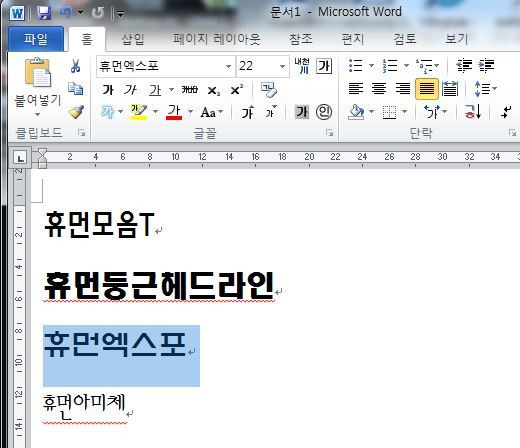Click the 붙여넣기 paste button

click(x=38, y=82)
